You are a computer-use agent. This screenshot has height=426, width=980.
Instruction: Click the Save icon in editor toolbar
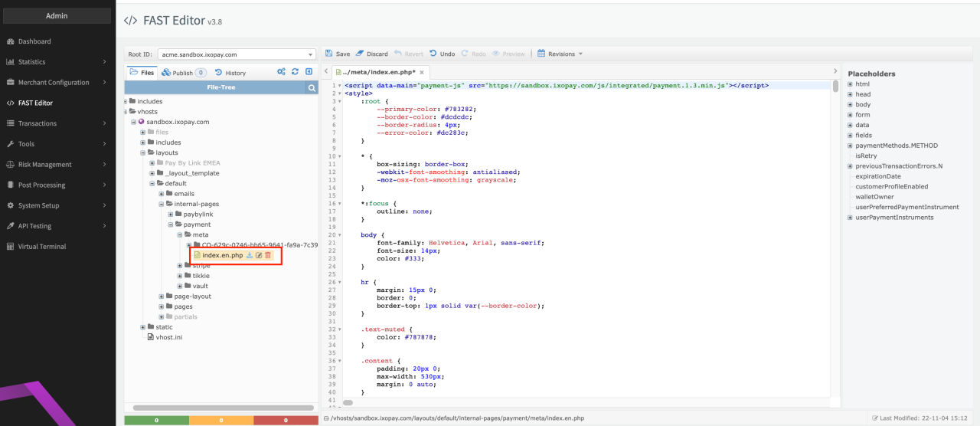click(329, 54)
